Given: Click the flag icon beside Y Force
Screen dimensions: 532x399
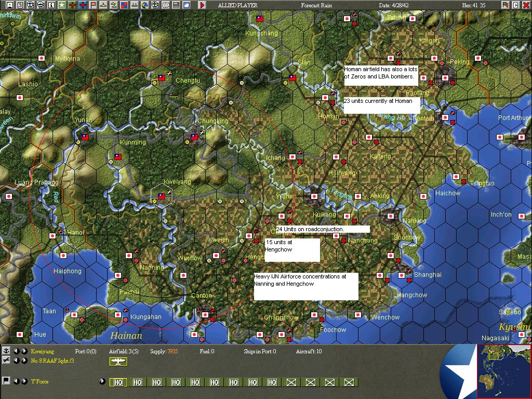Looking at the screenshot, I should pyautogui.click(x=6, y=381).
